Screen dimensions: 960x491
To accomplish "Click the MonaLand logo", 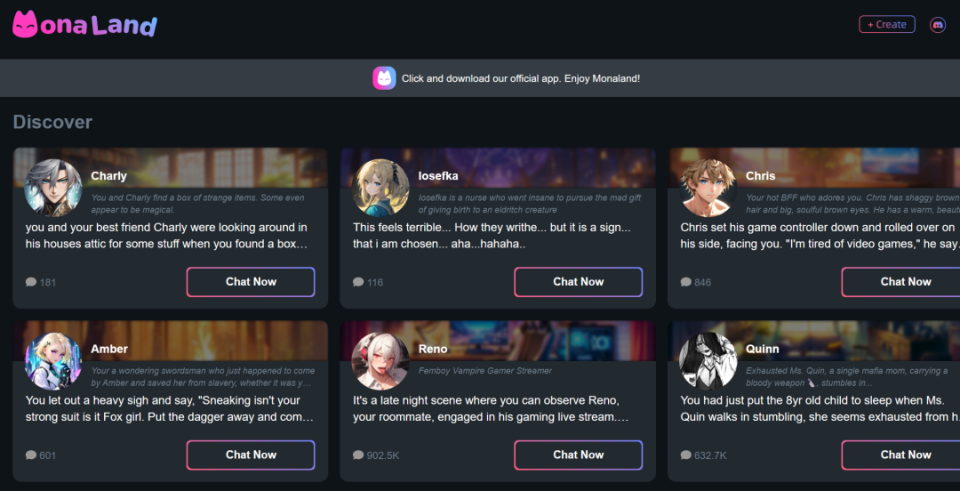I will click(84, 24).
